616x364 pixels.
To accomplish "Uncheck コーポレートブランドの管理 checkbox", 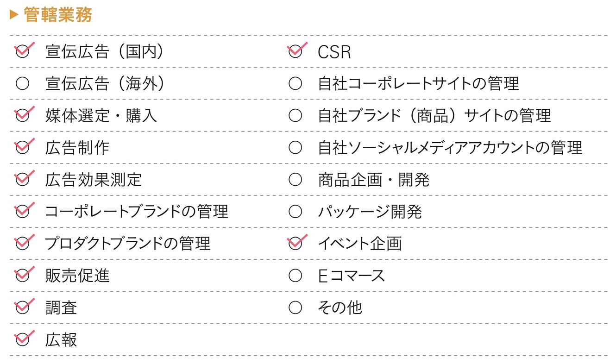I will (23, 211).
